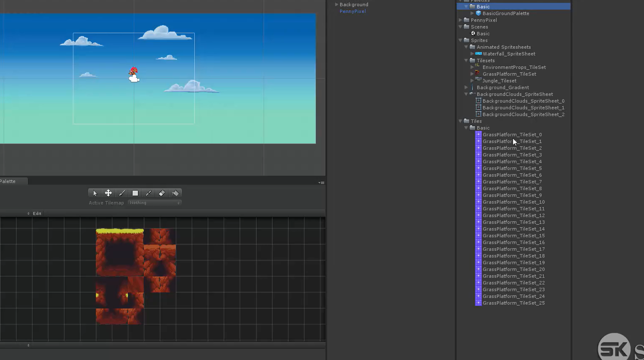Expand the Background_Gradient asset arrow
The image size is (644, 360).
[466, 87]
